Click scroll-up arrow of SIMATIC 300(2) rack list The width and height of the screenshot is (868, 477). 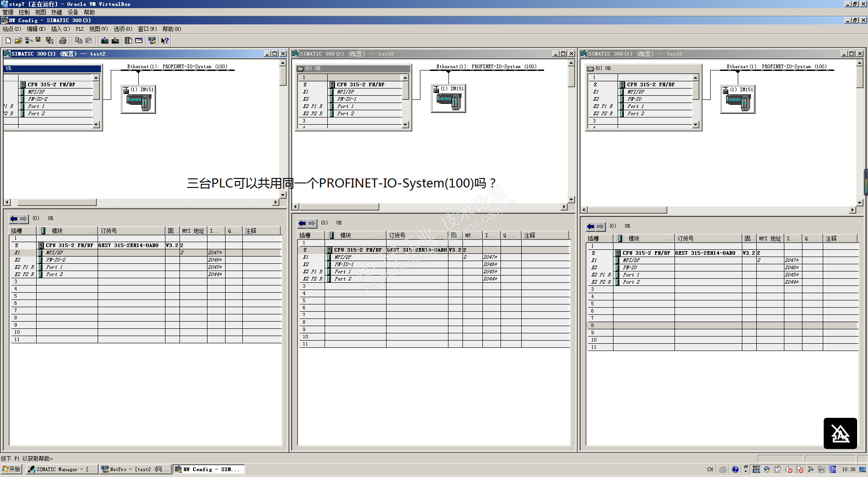(405, 78)
